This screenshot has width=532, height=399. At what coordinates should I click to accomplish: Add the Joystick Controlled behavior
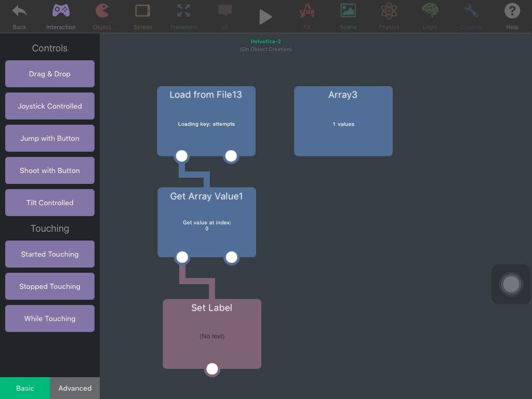coord(50,106)
